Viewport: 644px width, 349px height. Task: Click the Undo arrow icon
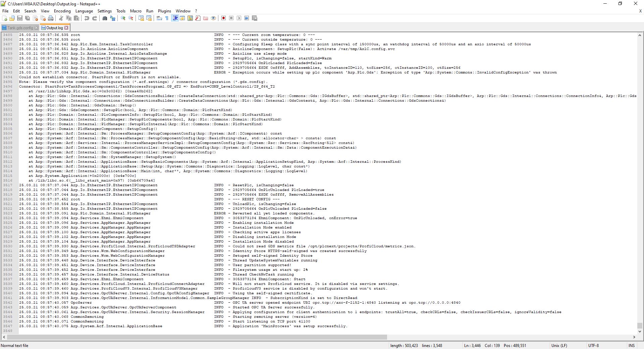coord(87,18)
